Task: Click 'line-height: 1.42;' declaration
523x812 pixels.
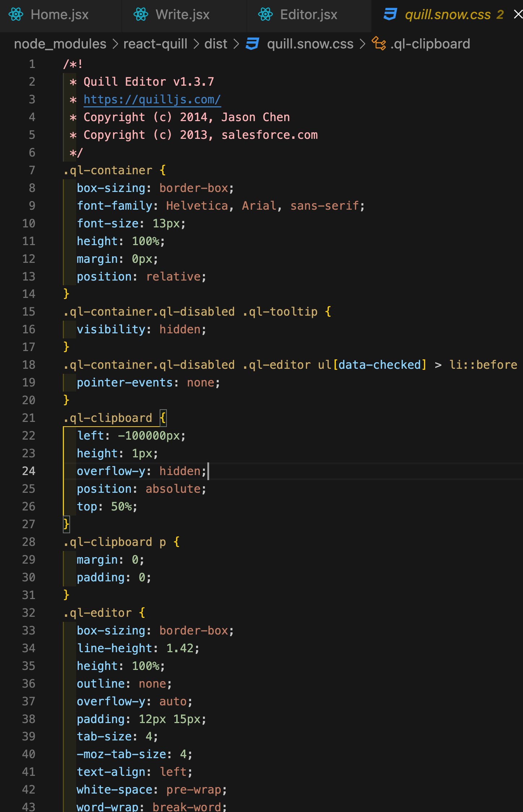Action: 138,648
